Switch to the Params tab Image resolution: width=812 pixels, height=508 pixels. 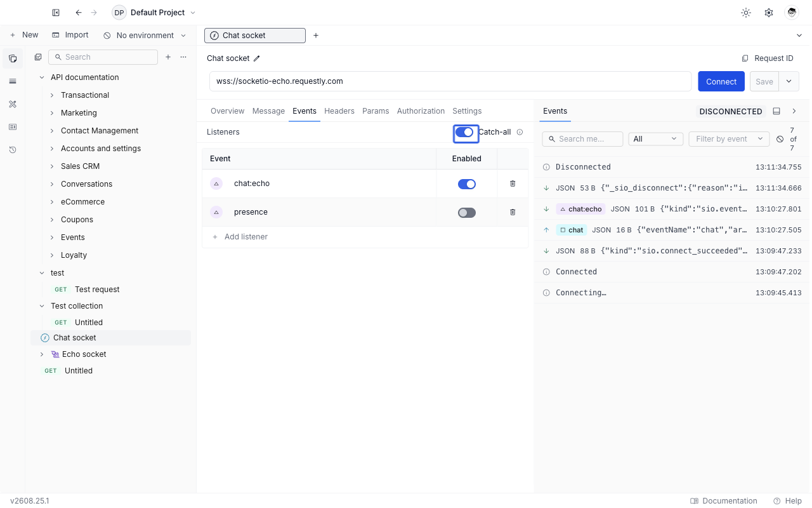pyautogui.click(x=376, y=111)
